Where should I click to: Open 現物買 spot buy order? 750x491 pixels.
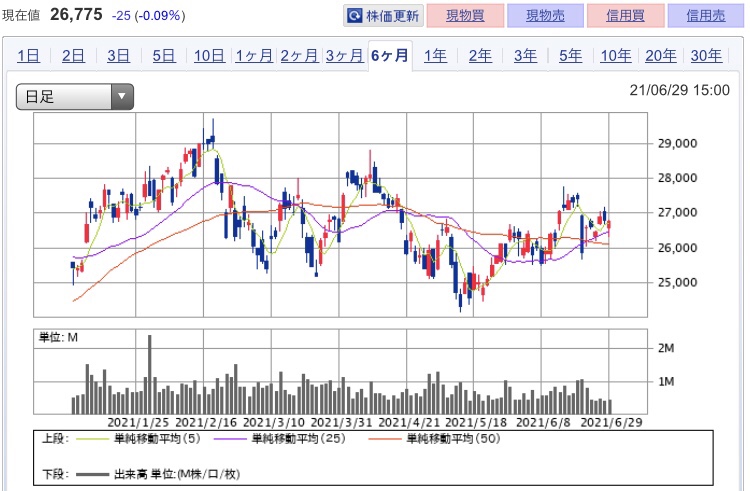[x=465, y=16]
